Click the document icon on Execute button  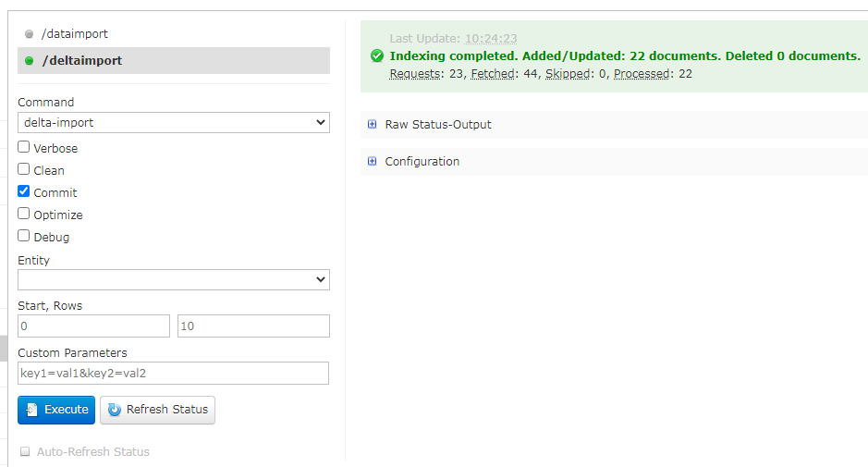pyautogui.click(x=32, y=410)
